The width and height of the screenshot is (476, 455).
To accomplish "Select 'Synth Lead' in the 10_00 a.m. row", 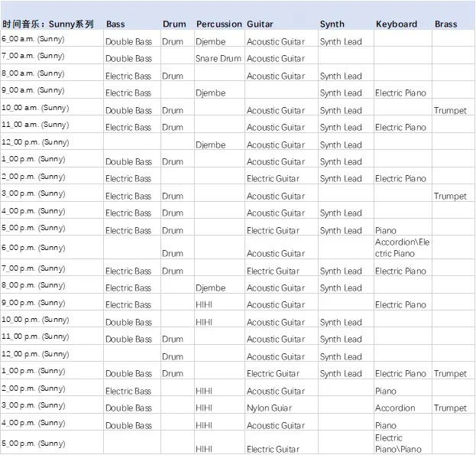I will tap(341, 111).
